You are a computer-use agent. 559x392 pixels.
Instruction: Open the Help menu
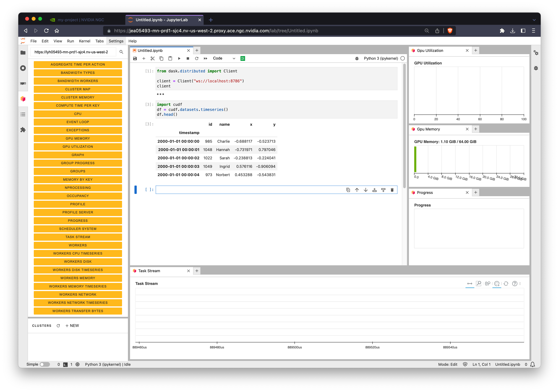point(133,41)
